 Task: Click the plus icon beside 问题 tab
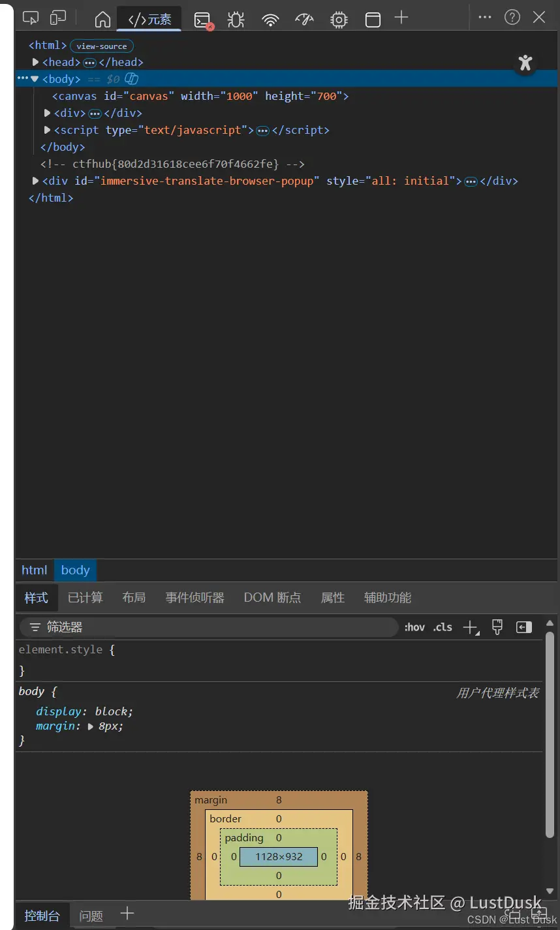coord(127,914)
